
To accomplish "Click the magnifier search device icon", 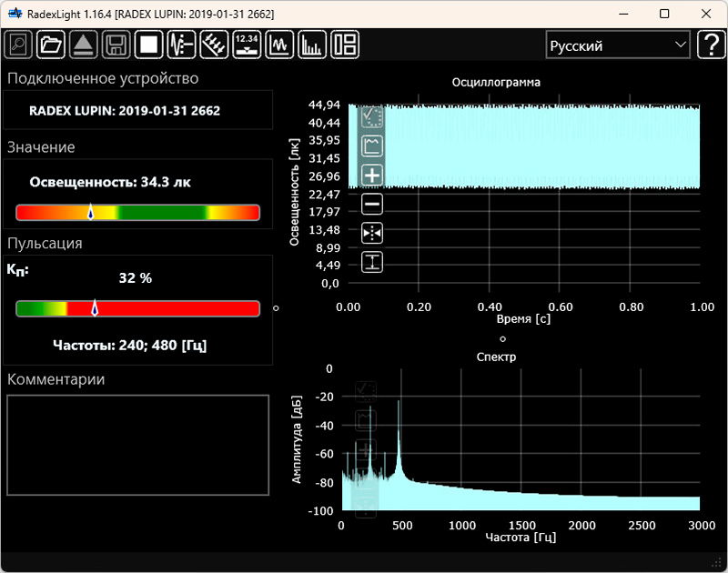I will 19,44.
